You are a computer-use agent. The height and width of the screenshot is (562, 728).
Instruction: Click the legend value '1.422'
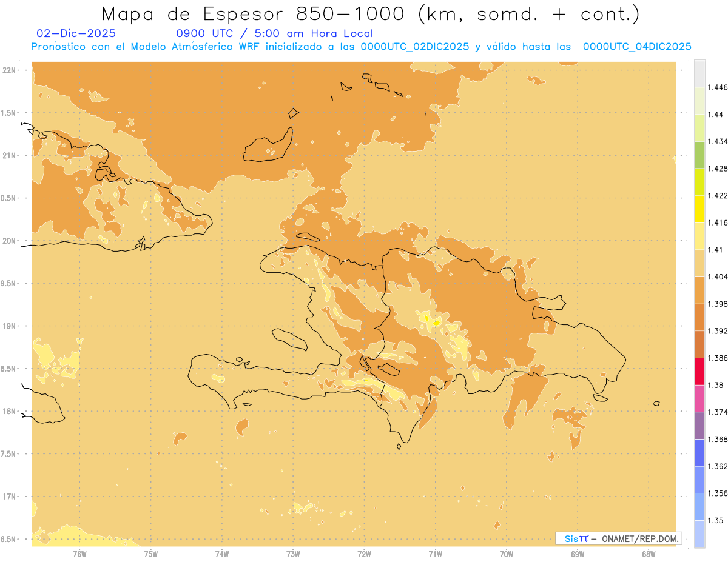718,195
